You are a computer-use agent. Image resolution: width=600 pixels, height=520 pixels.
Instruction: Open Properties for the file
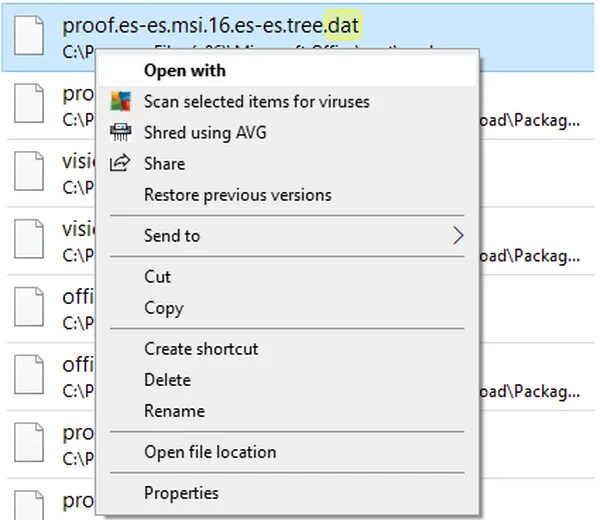(x=181, y=493)
